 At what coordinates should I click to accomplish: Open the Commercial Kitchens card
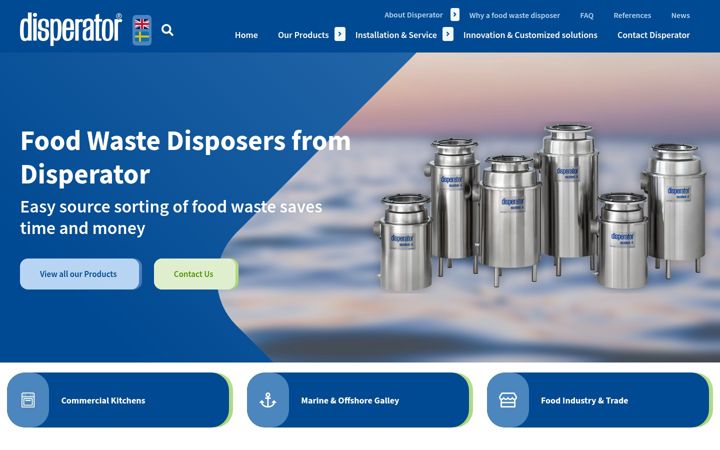(x=119, y=400)
